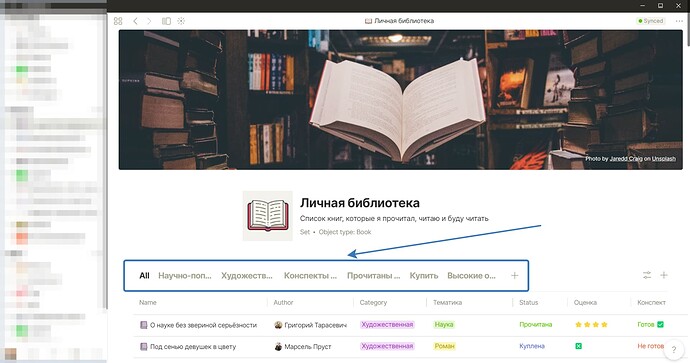The width and height of the screenshot is (690, 363).
Task: Click the Оценка column header
Action: (x=585, y=303)
